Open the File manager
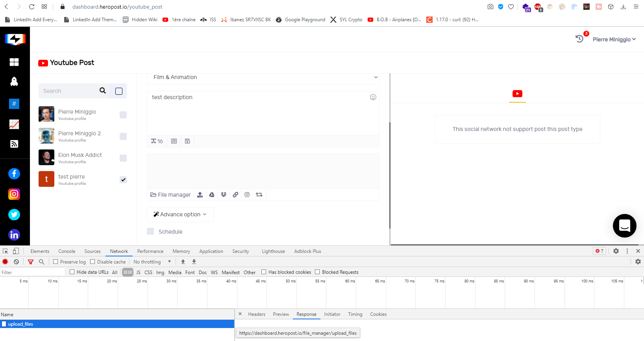Viewport: 644px width, 341px height. 170,195
